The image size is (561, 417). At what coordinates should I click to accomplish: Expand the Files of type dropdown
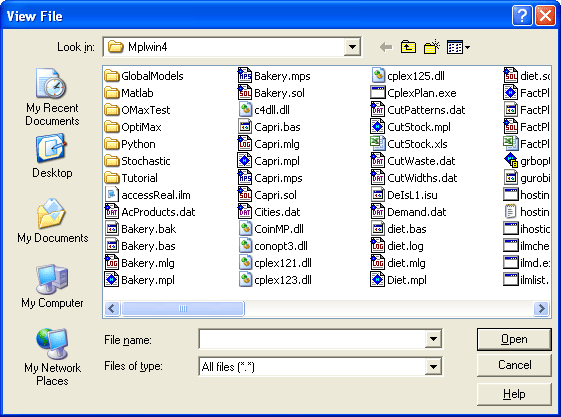[433, 367]
